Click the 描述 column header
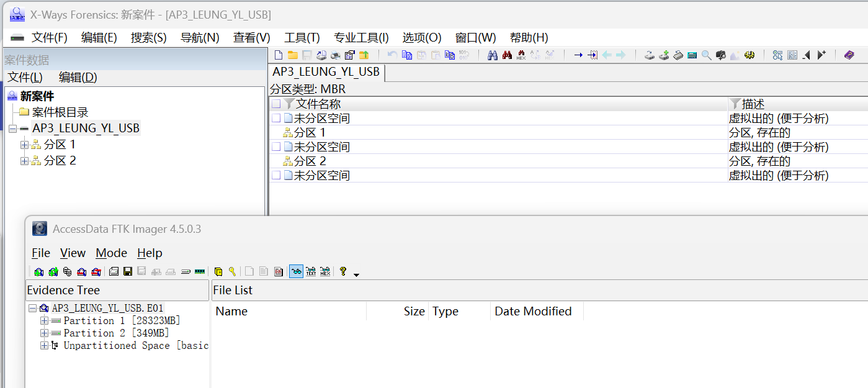868x388 pixels. coord(753,104)
